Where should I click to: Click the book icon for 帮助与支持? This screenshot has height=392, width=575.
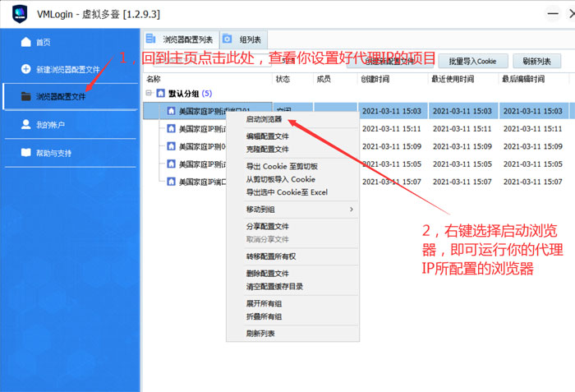pyautogui.click(x=26, y=152)
